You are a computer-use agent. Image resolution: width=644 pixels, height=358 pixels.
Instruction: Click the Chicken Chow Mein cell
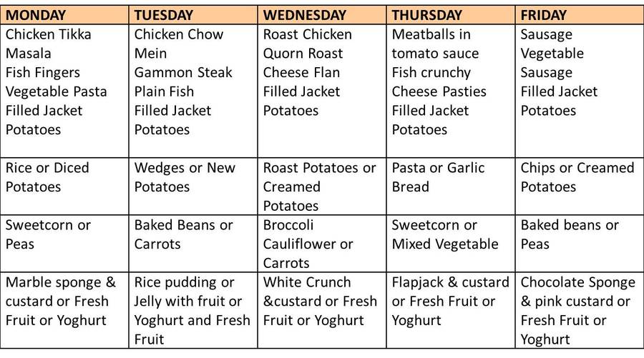pos(193,91)
